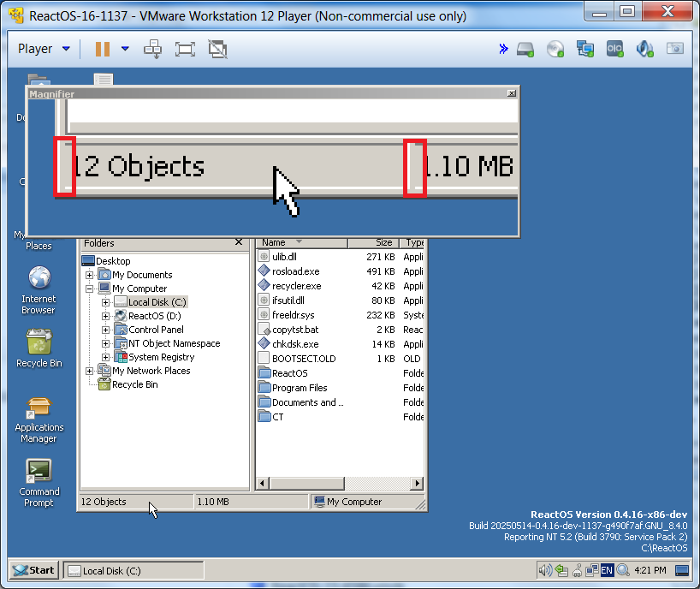The width and height of the screenshot is (700, 589).
Task: Select Desktop in folder tree
Action: [113, 261]
